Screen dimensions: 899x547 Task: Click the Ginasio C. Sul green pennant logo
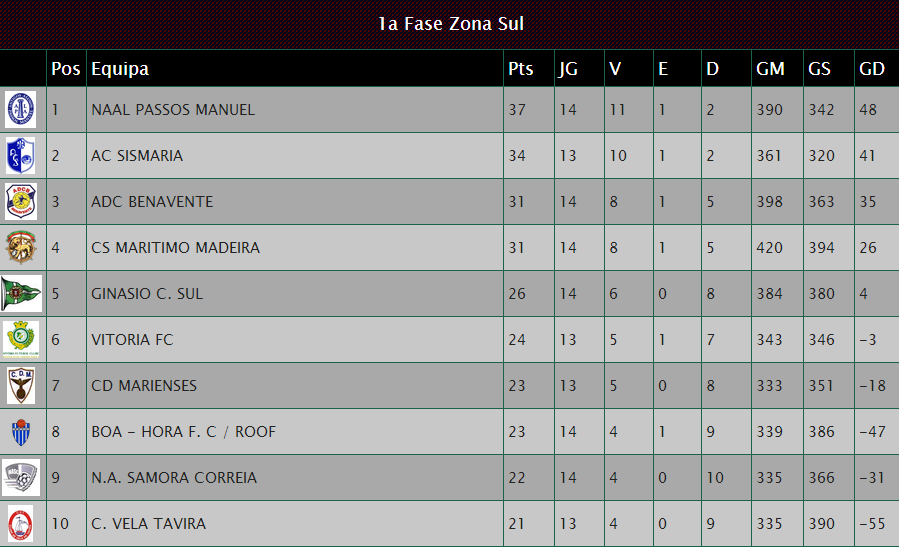21,293
